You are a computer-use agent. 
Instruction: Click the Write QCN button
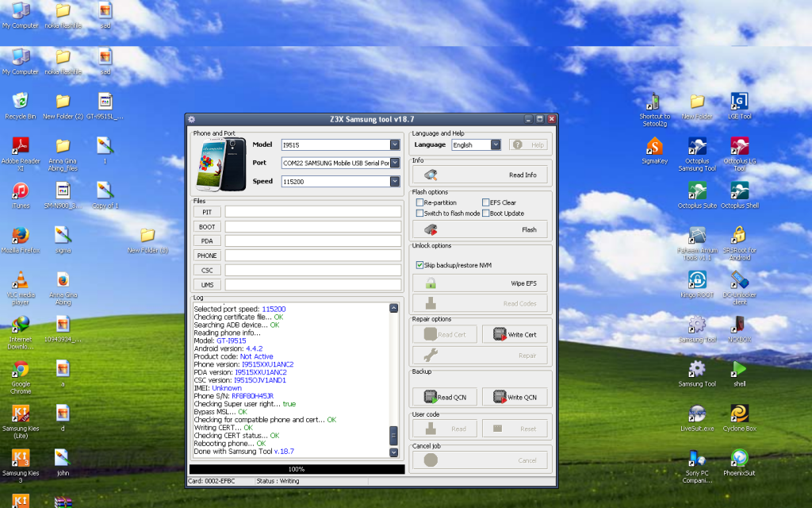pos(514,397)
